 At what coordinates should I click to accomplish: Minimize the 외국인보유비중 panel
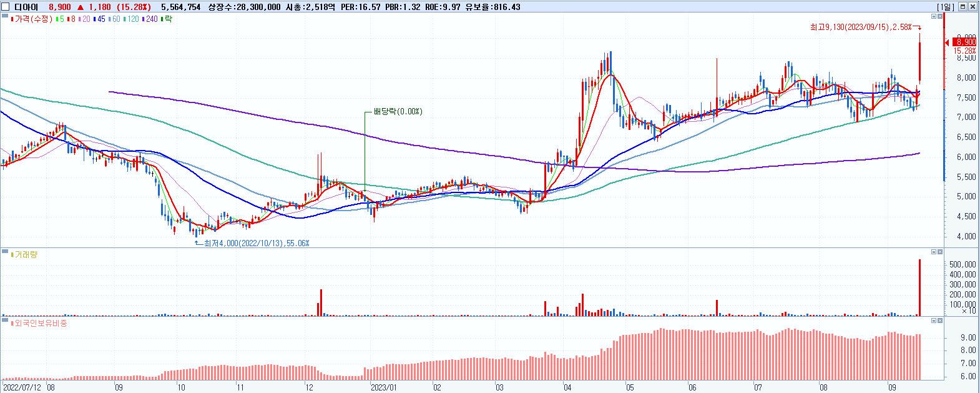tap(934, 321)
